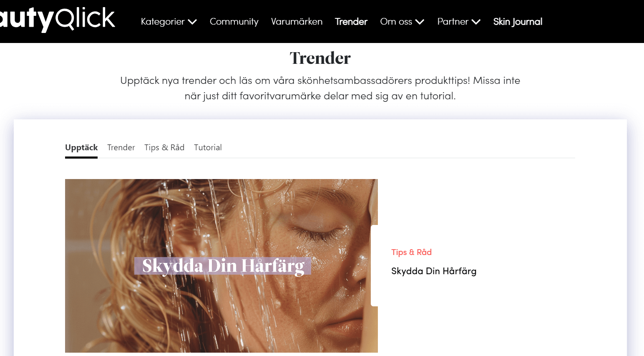This screenshot has height=356, width=644.
Task: Switch to the Trender tab below heading
Action: pyautogui.click(x=121, y=148)
